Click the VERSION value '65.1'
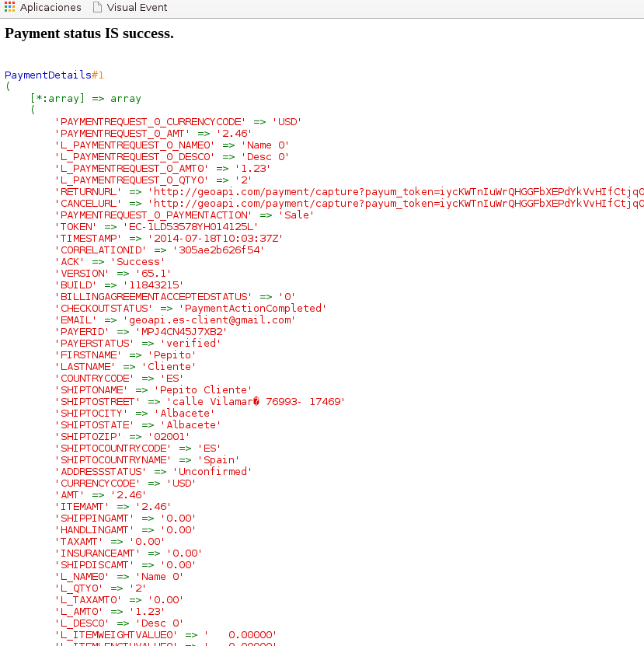This screenshot has height=646, width=644. click(x=153, y=274)
